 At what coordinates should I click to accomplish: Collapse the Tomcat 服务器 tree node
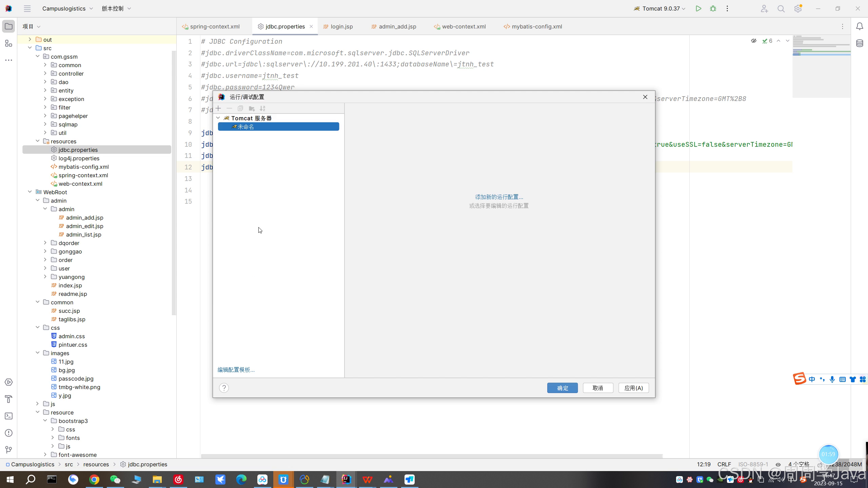[x=218, y=118]
